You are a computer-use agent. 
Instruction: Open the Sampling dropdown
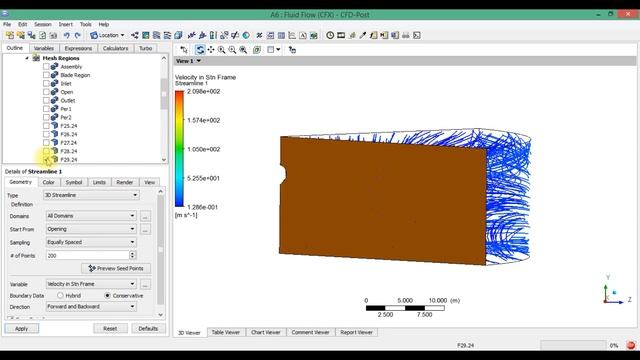91,242
